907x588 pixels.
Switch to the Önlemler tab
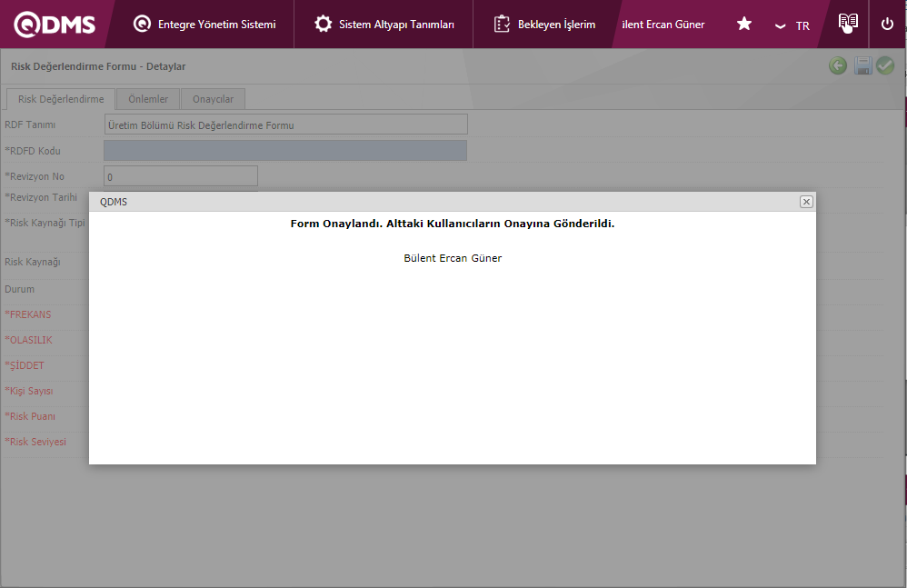(x=148, y=99)
